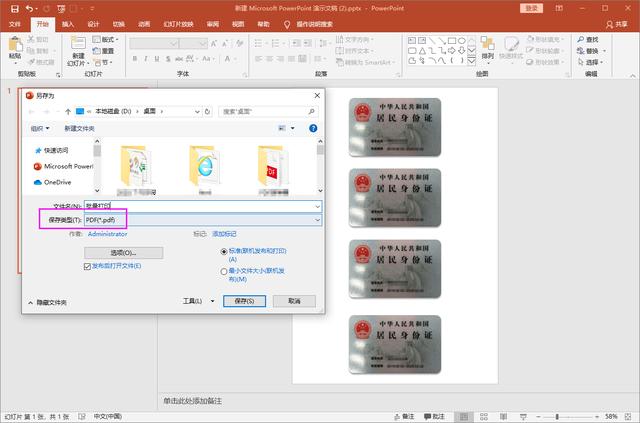The width and height of the screenshot is (640, 423).
Task: Select OneDrive in the navigation pane
Action: (x=57, y=183)
